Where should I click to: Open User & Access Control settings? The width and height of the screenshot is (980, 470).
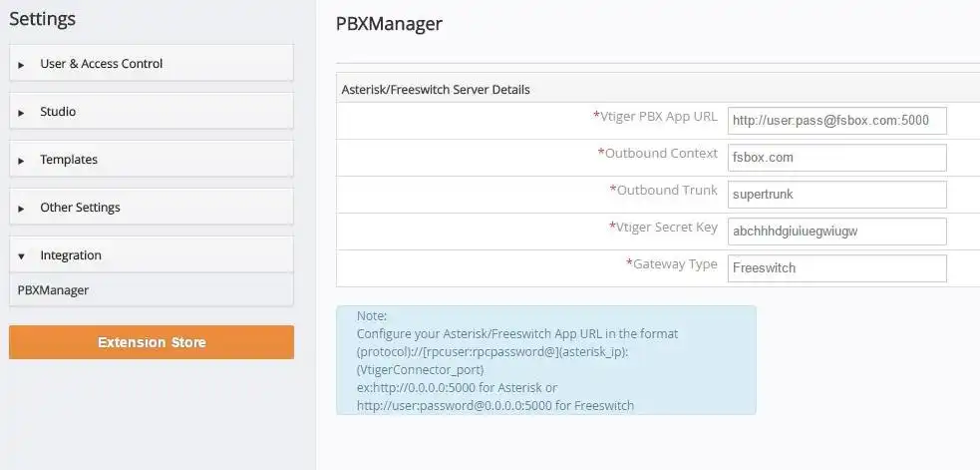101,64
